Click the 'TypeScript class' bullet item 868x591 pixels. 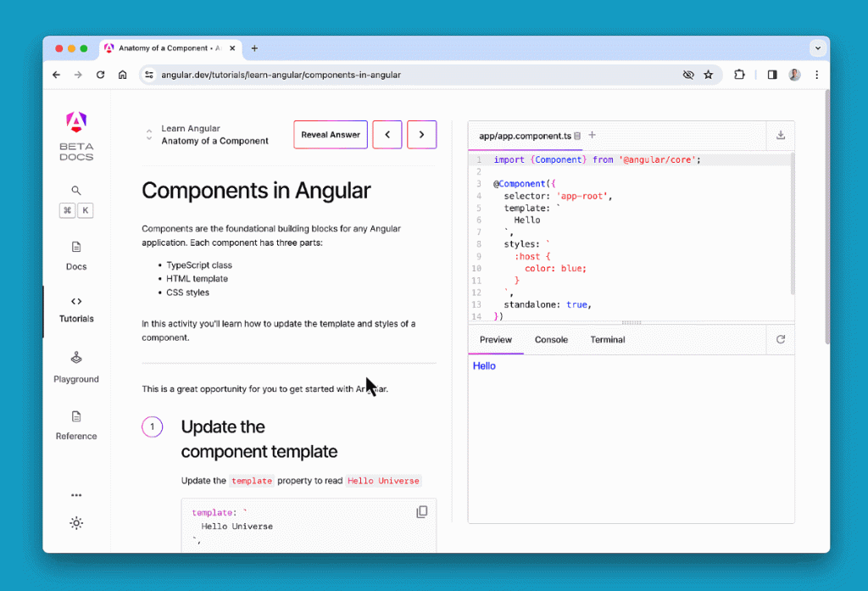(198, 265)
